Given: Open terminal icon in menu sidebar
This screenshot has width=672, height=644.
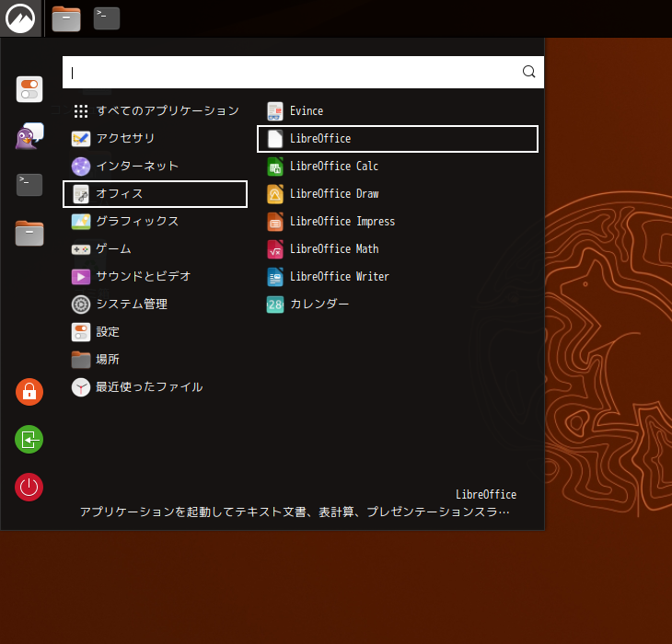Looking at the screenshot, I should (x=29, y=185).
